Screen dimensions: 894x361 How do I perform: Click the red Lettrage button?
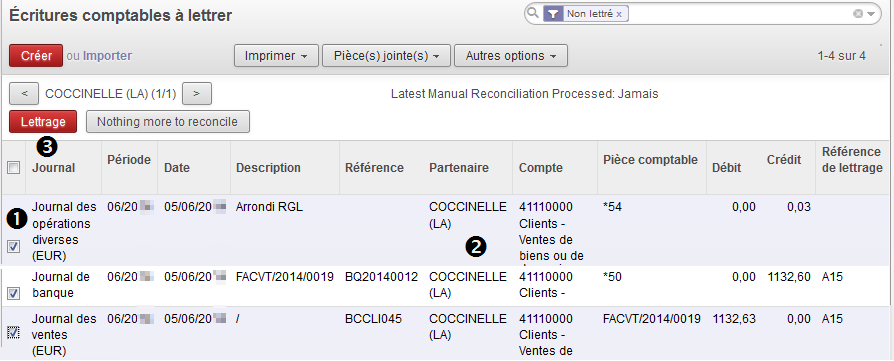tap(43, 121)
